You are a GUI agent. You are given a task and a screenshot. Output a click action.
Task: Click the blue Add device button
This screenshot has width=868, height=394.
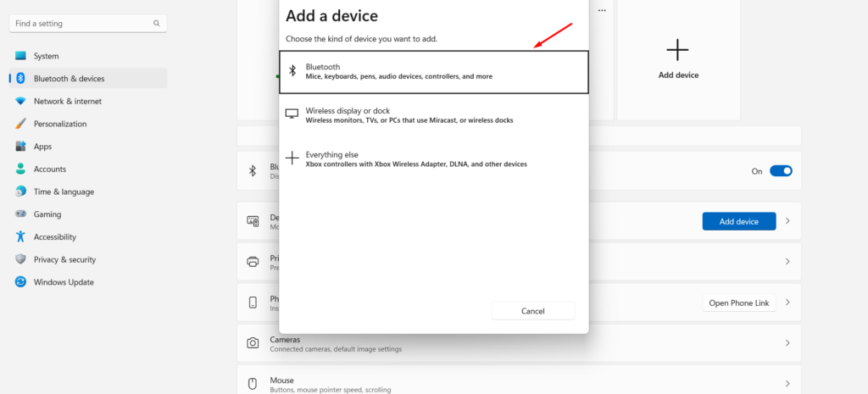(738, 221)
